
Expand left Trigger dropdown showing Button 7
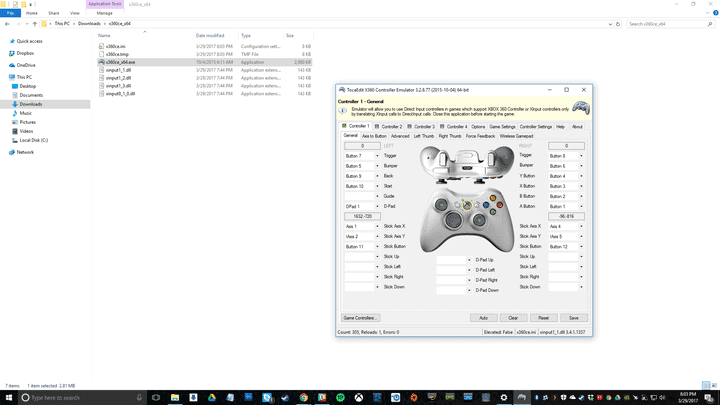(x=377, y=156)
